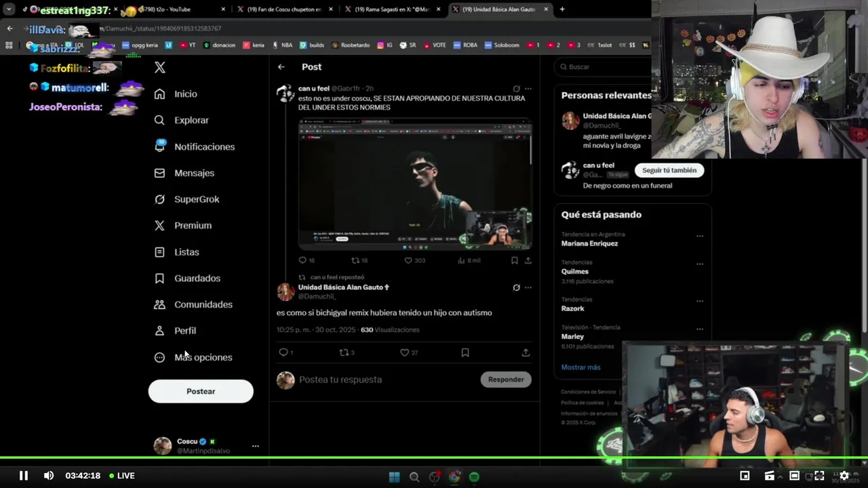Open Explorar in X sidebar
This screenshot has width=868, height=488.
pos(182,120)
